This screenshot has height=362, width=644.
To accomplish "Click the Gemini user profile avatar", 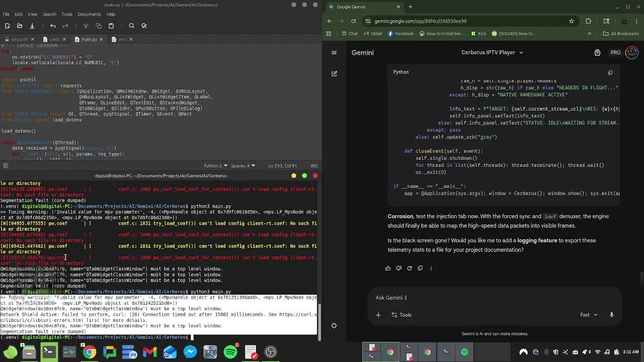I will (632, 52).
